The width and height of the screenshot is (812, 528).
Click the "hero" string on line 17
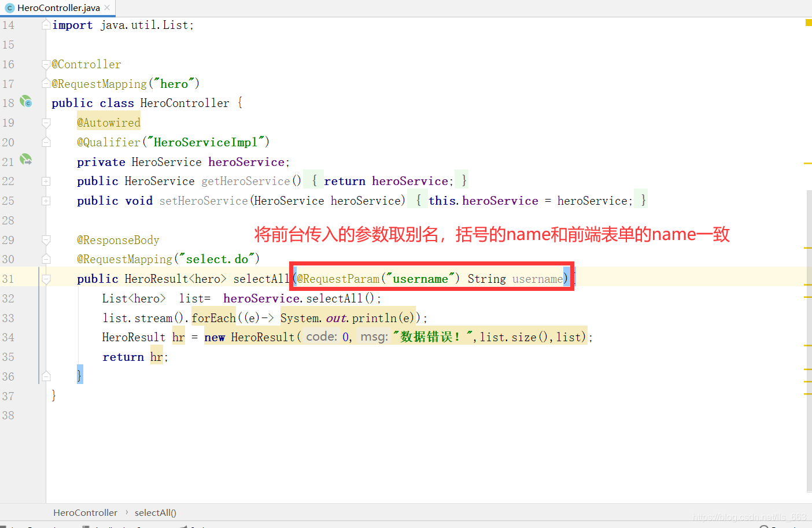(x=174, y=84)
